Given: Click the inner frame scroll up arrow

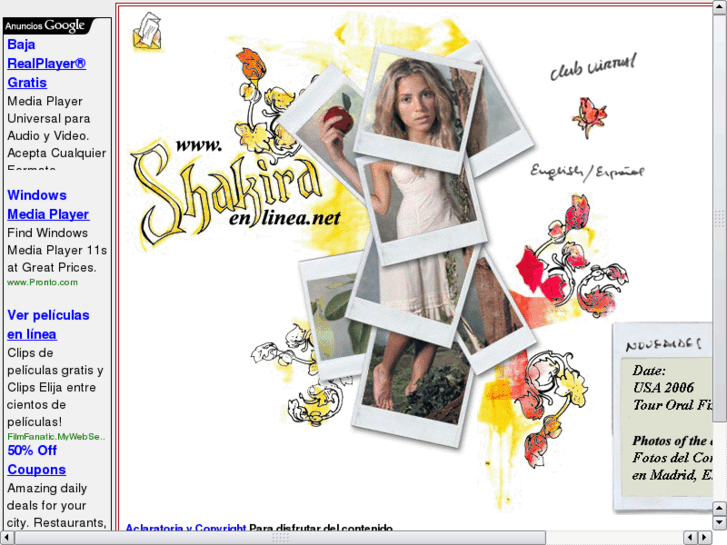Looking at the screenshot, I should click(x=719, y=508).
